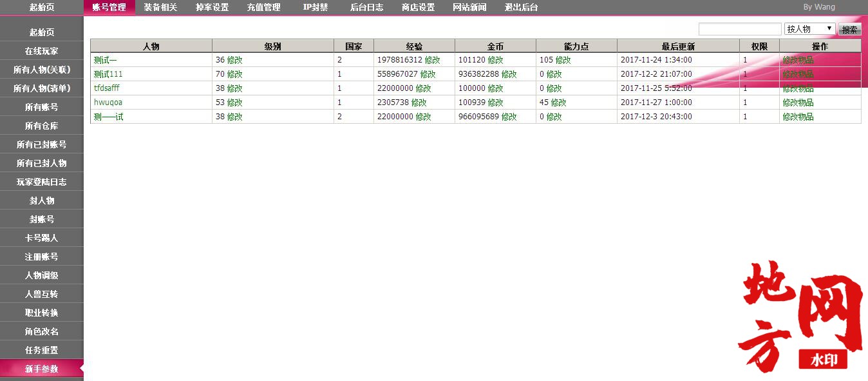The height and width of the screenshot is (381, 868).
Task: Select 新手参数 in the sidebar
Action: click(x=42, y=369)
